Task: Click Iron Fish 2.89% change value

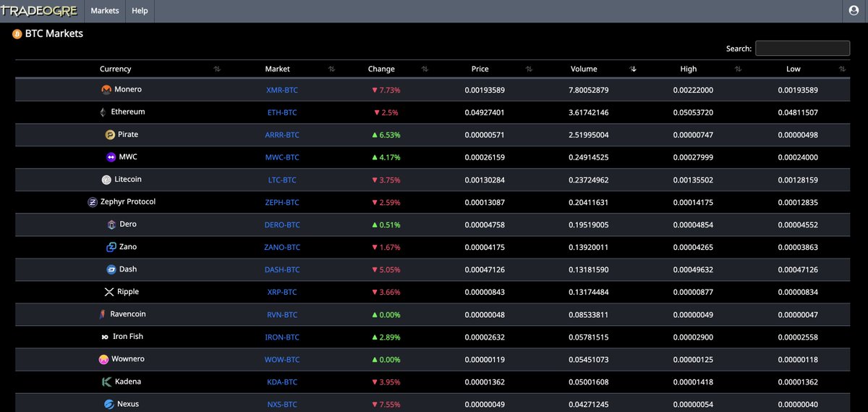Action: [386, 337]
